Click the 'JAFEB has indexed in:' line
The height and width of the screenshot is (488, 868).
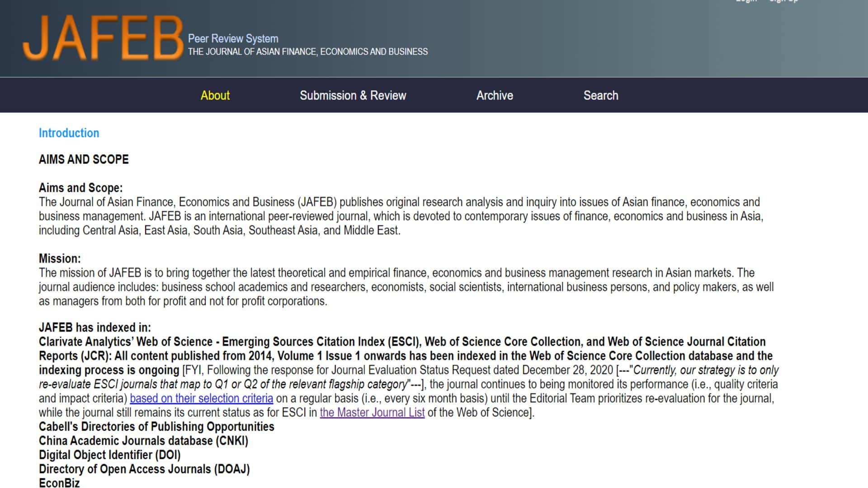tap(95, 328)
